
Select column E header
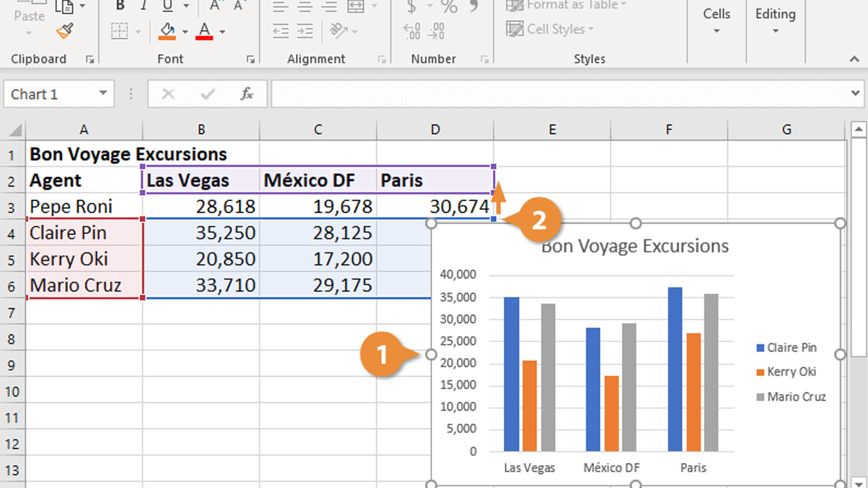(x=552, y=130)
